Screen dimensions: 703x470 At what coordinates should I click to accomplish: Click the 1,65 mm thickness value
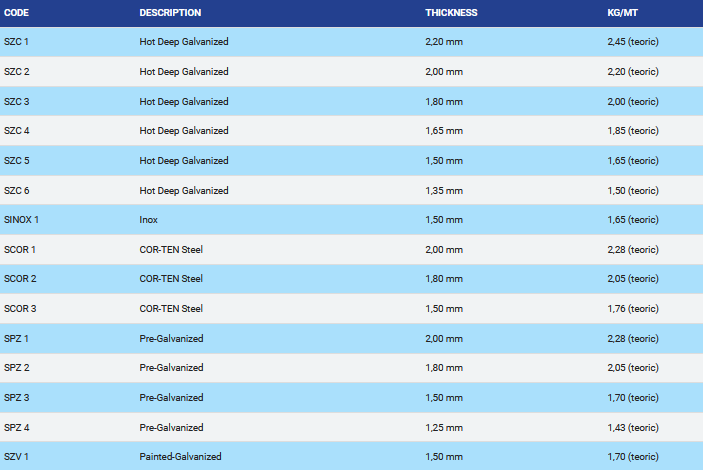pos(444,131)
